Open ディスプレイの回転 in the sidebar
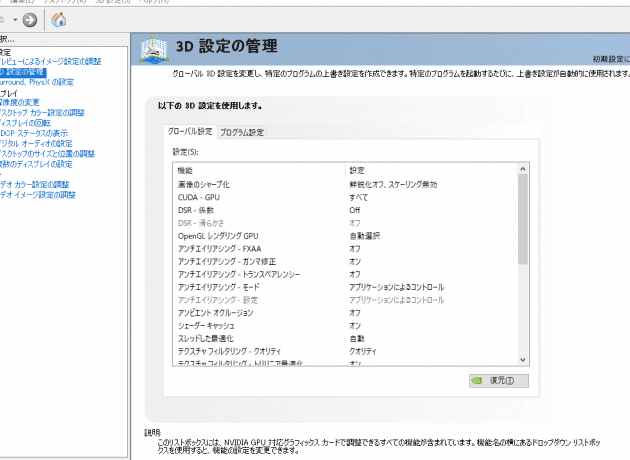 [x=25, y=123]
